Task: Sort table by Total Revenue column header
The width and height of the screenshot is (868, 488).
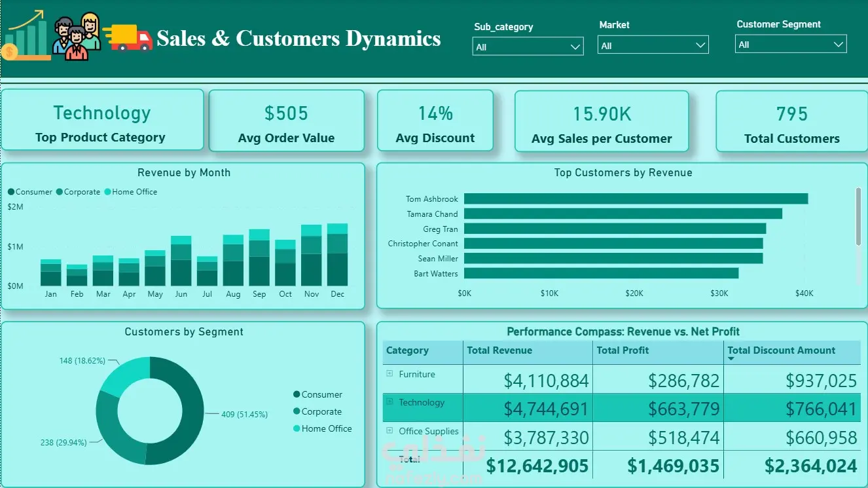Action: (x=499, y=350)
